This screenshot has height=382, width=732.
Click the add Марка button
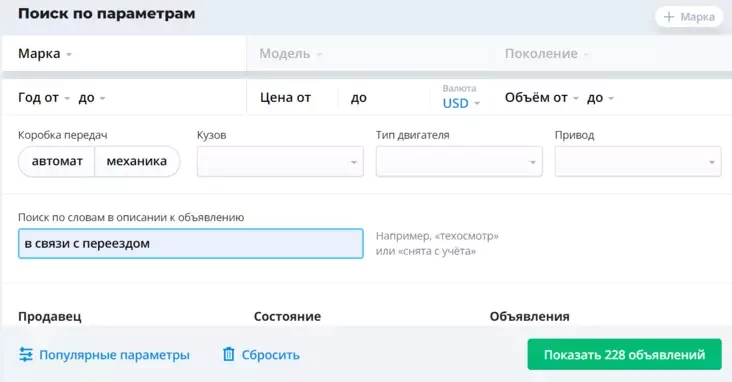pyautogui.click(x=689, y=17)
